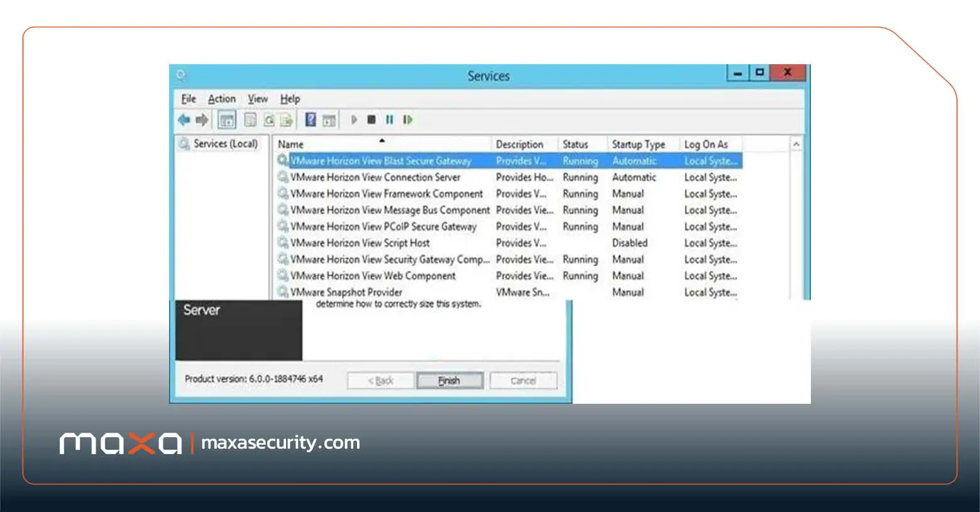
Task: Click 'Provides Ho...' description of Connection Server
Action: pyautogui.click(x=525, y=177)
